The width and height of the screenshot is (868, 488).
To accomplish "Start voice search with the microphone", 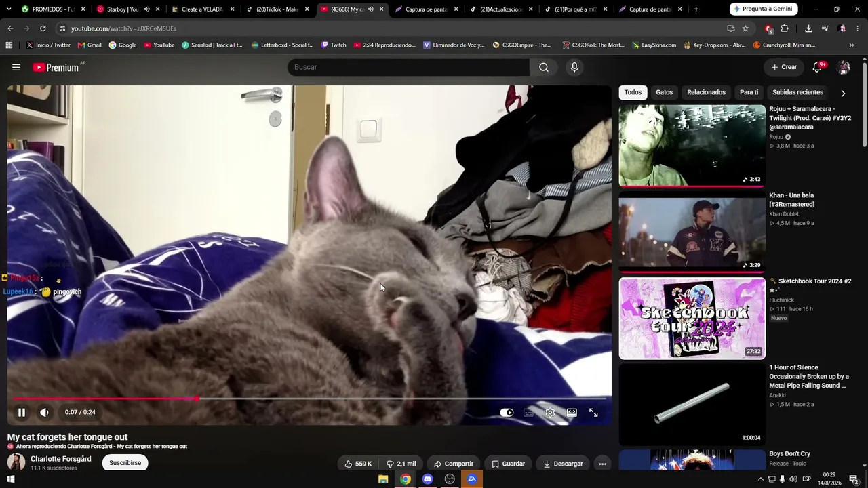I will (574, 67).
